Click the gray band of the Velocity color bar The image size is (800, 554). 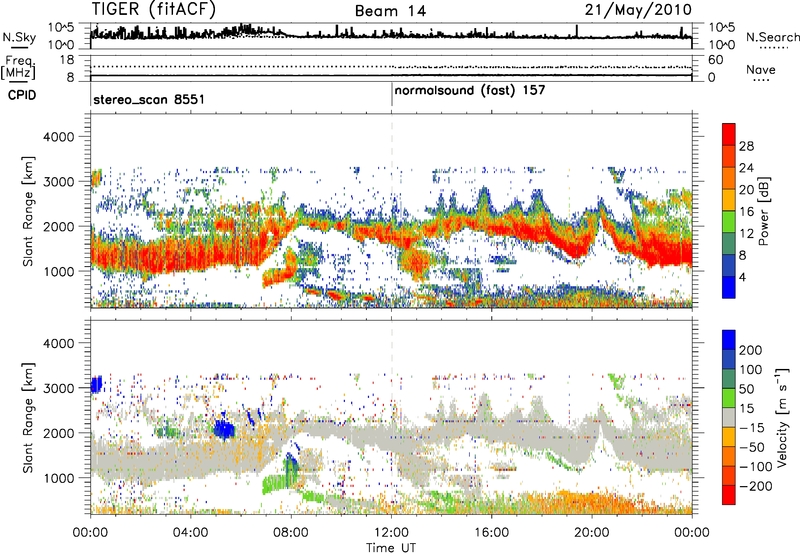729,417
